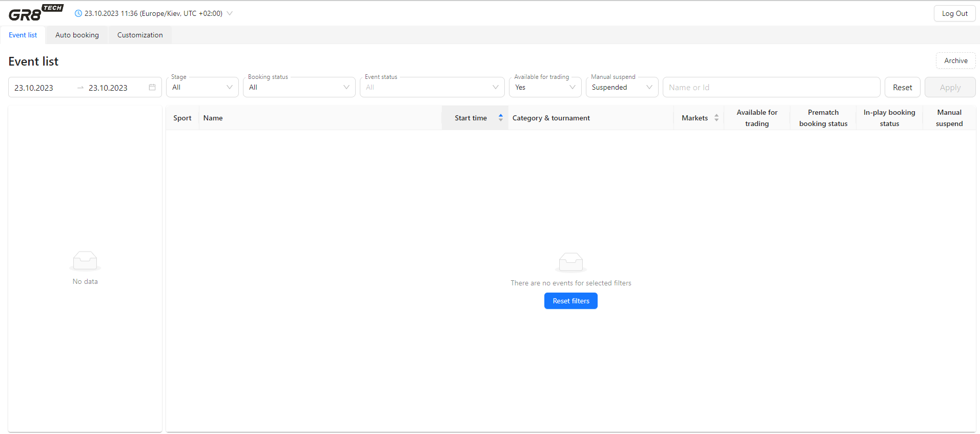980x434 pixels.
Task: Click the Log Out button
Action: [x=954, y=13]
